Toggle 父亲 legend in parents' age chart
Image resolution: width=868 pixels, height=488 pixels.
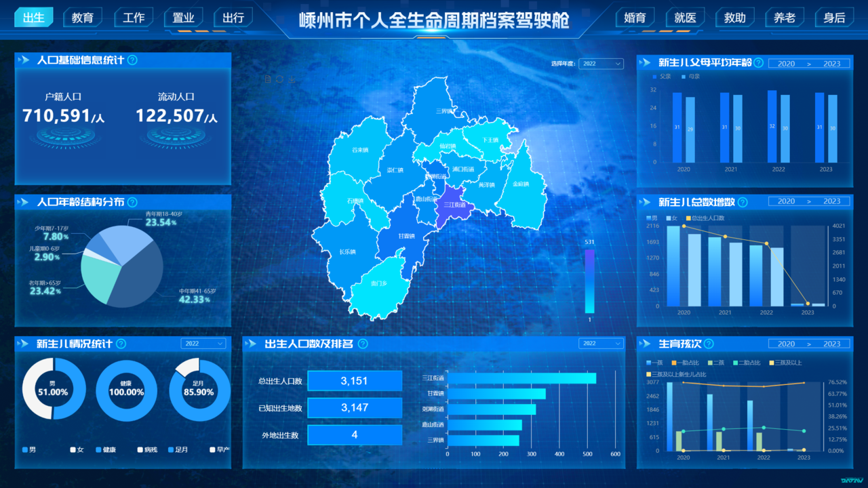point(661,77)
